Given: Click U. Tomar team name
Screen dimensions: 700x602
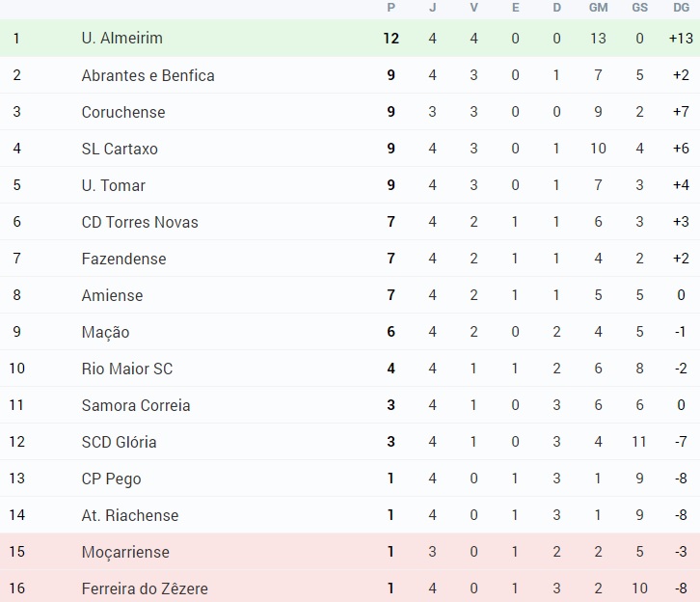Looking at the screenshot, I should [x=114, y=185].
